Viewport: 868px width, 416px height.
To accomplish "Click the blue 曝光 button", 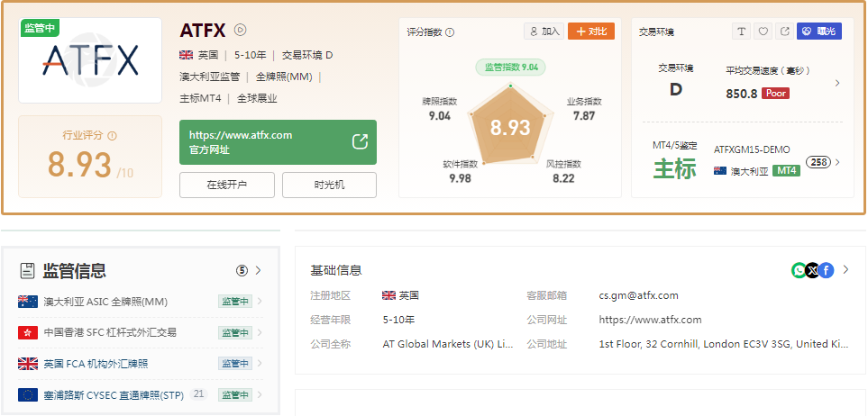I will coord(819,31).
